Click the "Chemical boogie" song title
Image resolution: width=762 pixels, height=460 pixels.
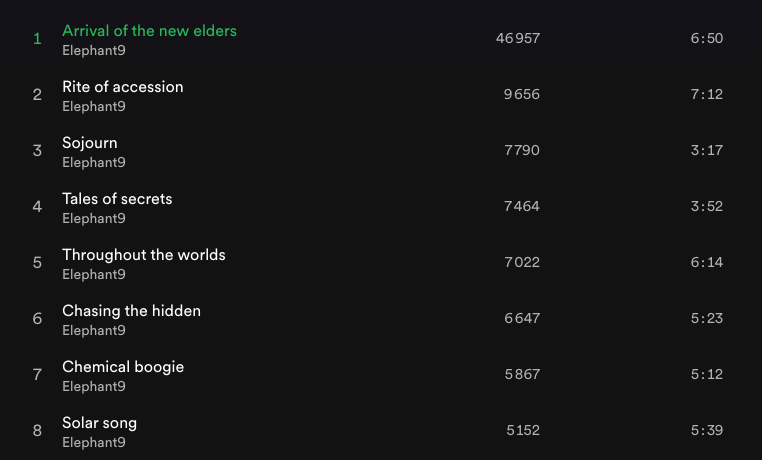click(123, 367)
